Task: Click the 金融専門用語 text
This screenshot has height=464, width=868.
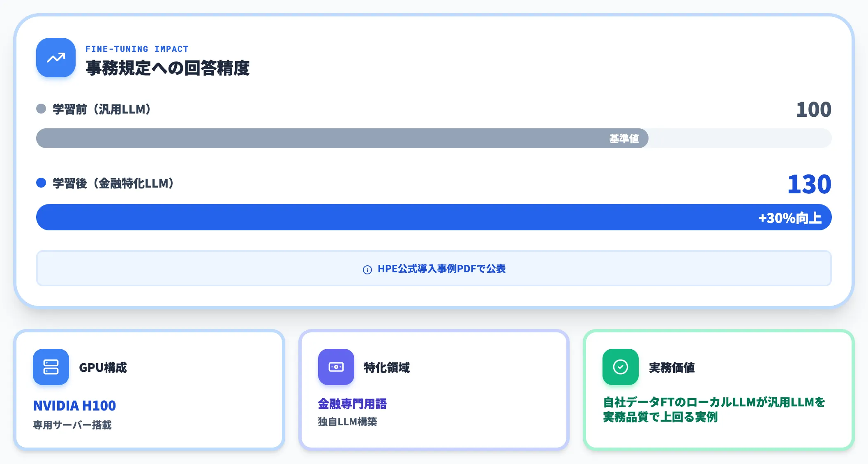Action: (x=352, y=404)
